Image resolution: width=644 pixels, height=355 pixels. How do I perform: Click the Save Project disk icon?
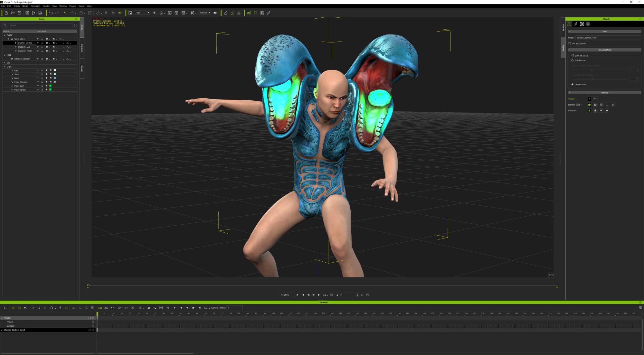(19, 13)
